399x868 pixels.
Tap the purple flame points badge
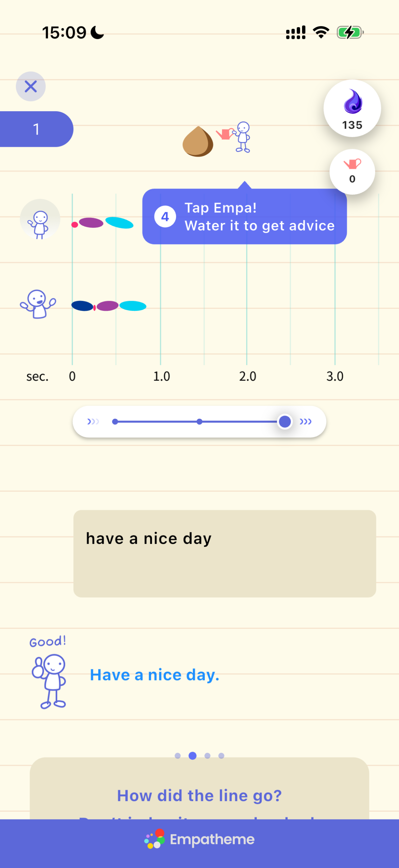[x=352, y=108]
